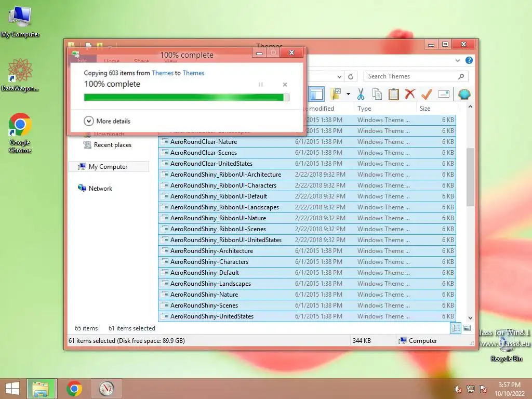Click File Explorer in the taskbar
532x399 pixels.
pyautogui.click(x=41, y=389)
